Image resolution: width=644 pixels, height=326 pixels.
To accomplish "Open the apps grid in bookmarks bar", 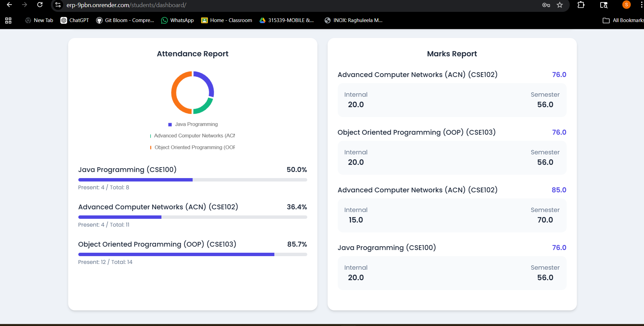I will tap(8, 20).
